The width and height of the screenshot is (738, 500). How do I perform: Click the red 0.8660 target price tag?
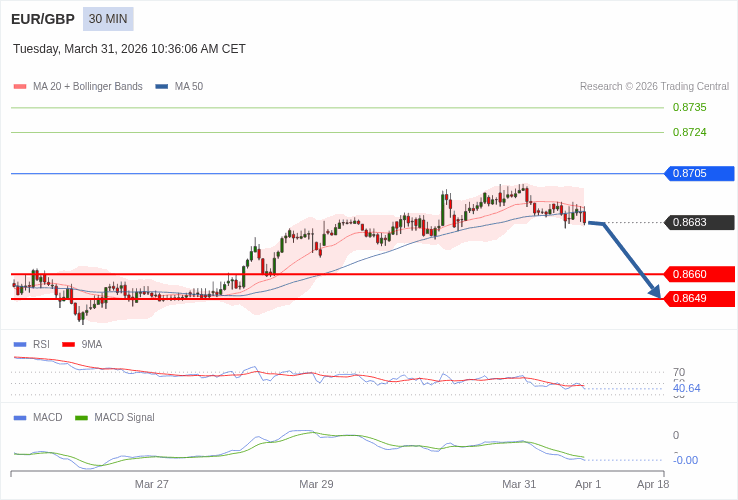point(700,274)
